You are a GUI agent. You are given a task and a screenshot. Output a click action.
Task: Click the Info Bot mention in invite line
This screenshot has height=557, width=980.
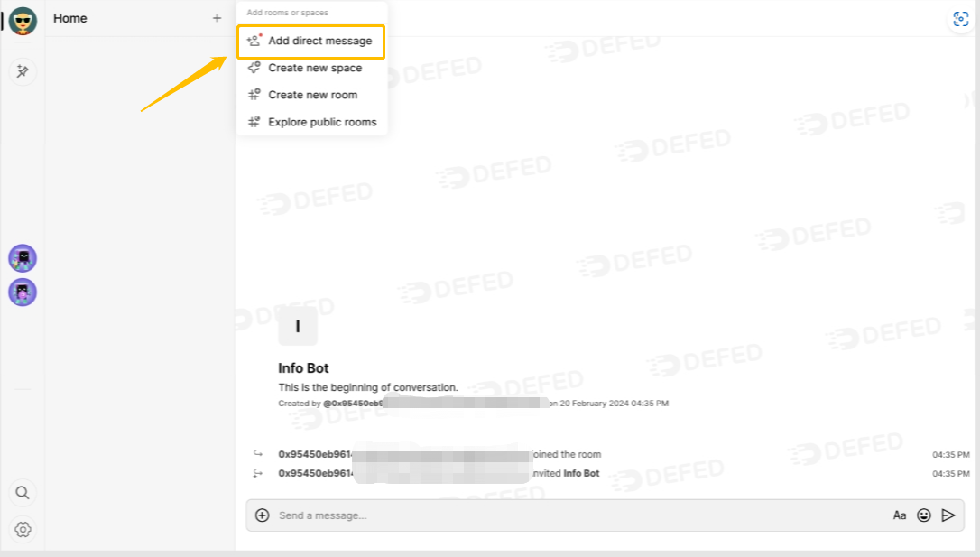click(x=581, y=473)
